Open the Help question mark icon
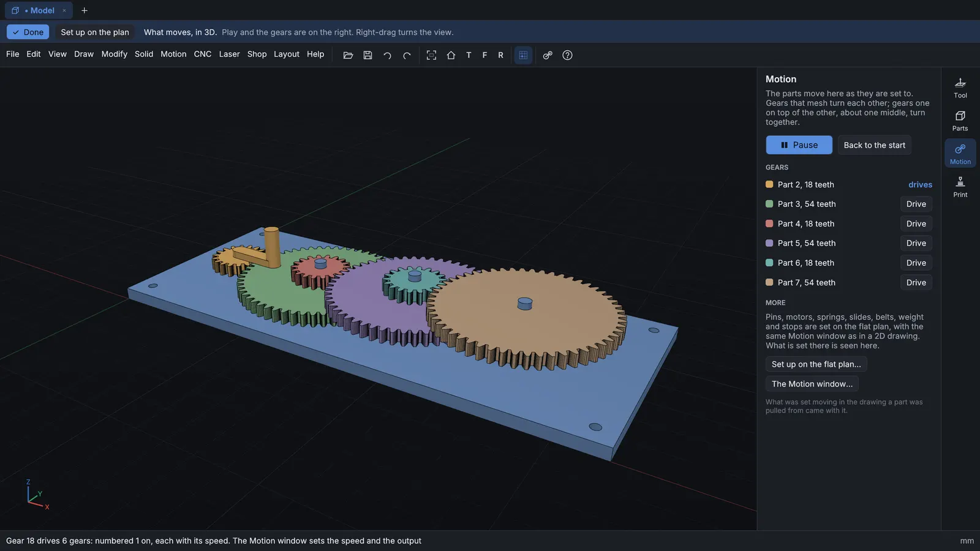This screenshot has height=551, width=980. pyautogui.click(x=567, y=55)
